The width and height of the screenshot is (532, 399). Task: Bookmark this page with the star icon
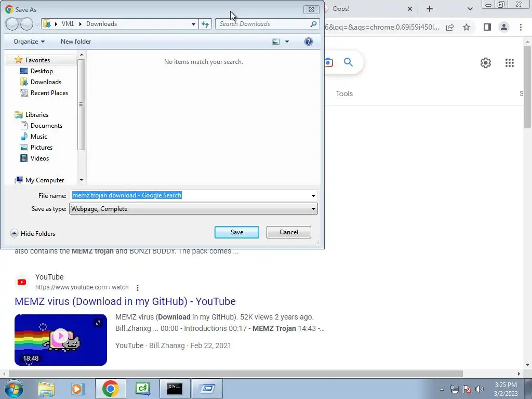467,27
